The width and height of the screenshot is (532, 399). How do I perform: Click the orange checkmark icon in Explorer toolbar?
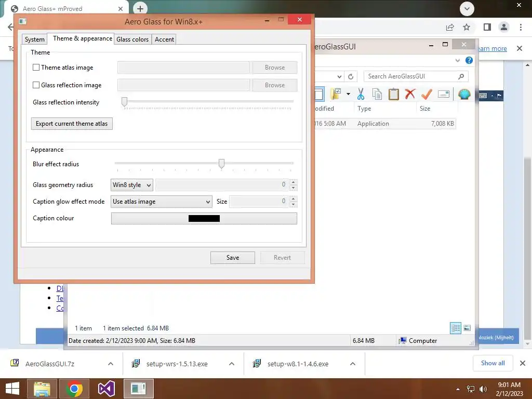click(x=427, y=94)
